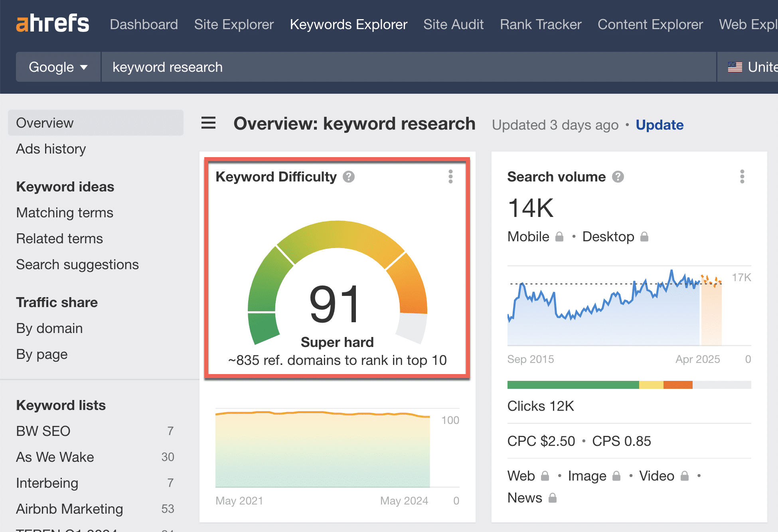
Task: Click Keyword Difficulty help question mark icon
Action: [349, 177]
